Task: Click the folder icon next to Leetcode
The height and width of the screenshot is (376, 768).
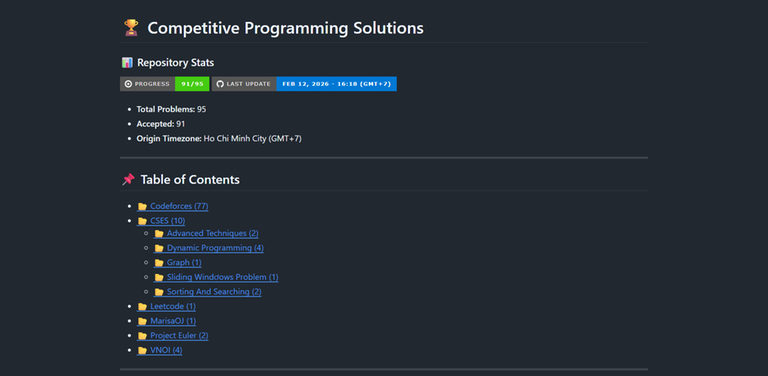Action: point(143,307)
